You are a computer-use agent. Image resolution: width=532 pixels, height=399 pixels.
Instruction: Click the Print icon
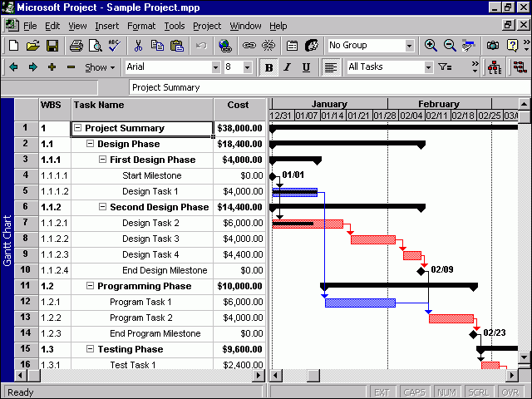tap(76, 46)
